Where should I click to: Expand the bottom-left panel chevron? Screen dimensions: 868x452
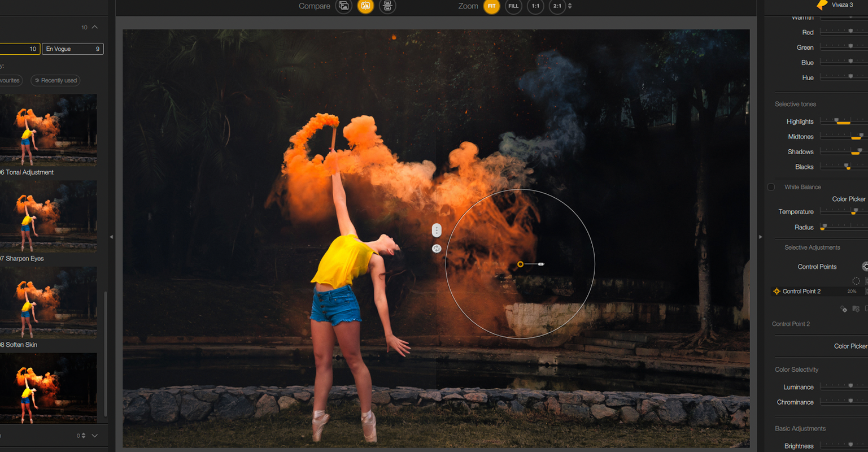95,436
